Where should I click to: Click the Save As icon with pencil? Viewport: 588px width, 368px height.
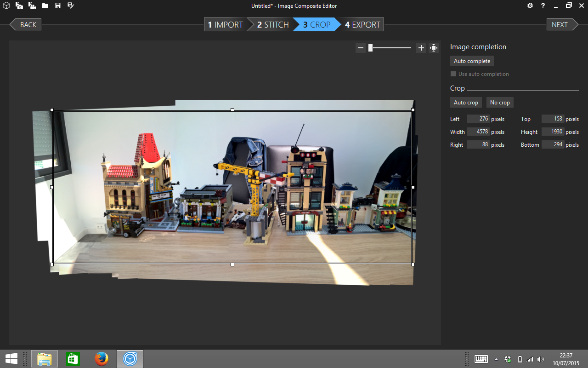pyautogui.click(x=71, y=6)
